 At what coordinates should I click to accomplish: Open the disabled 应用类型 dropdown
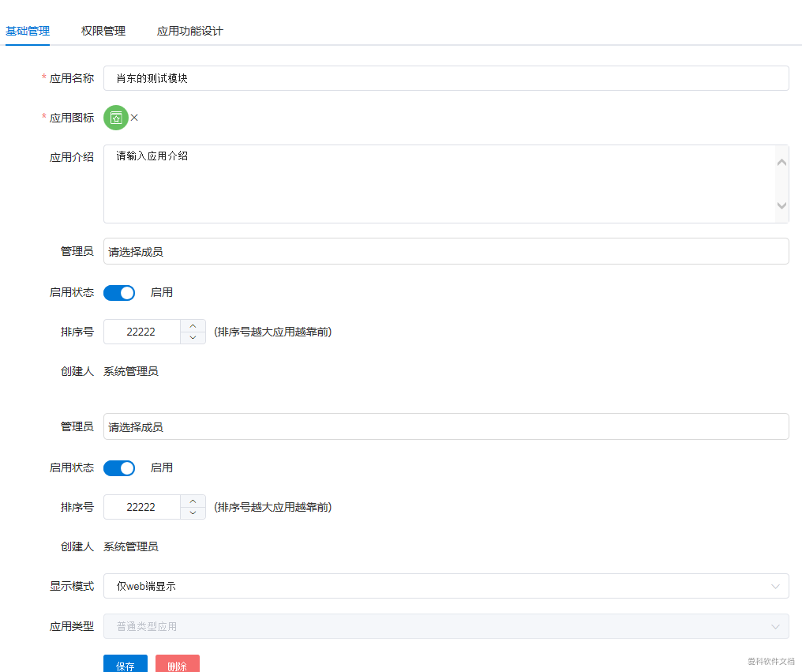(446, 626)
